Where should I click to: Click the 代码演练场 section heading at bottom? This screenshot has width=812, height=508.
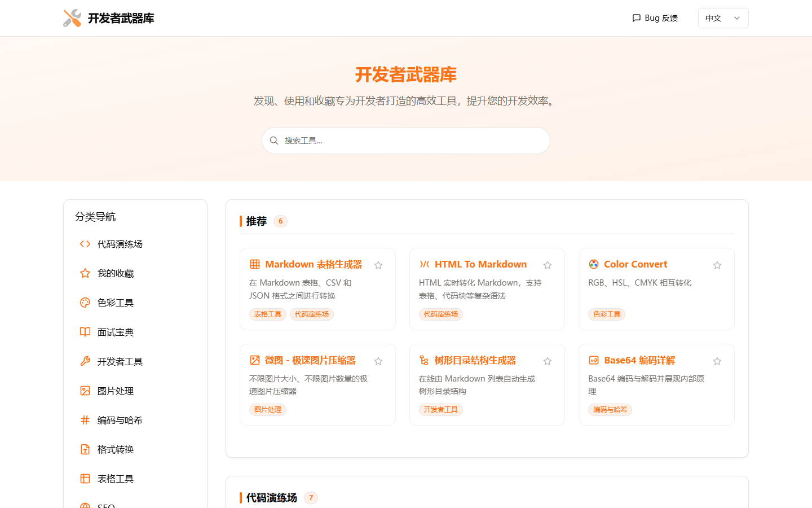272,498
